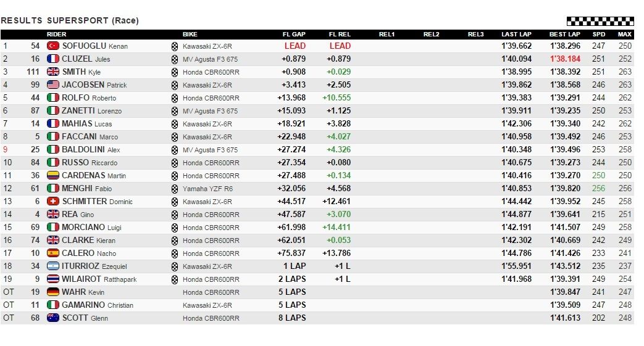
Task: Open rider name ZANETTI Lorenzo
Action: (x=91, y=111)
